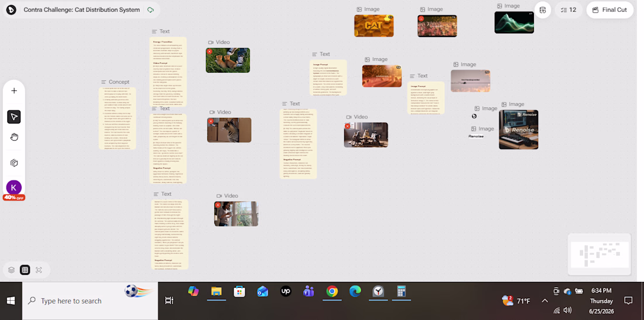The width and height of the screenshot is (644, 320).
Task: Open Outlook from the taskbar
Action: (262, 292)
